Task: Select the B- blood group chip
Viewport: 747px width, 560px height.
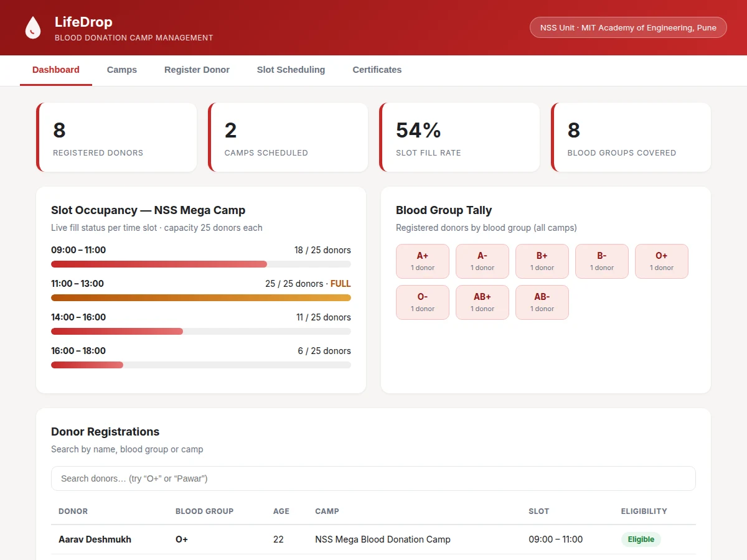Action: [x=602, y=261]
